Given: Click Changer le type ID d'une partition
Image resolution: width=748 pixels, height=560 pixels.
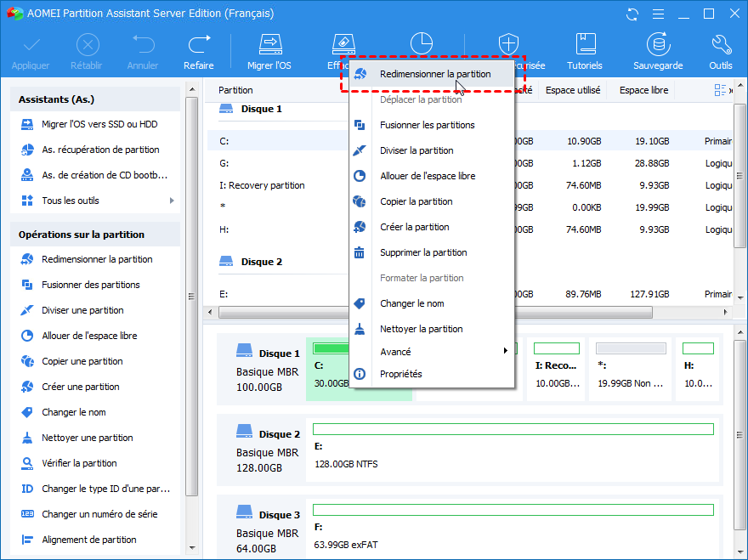Looking at the screenshot, I should 95,489.
